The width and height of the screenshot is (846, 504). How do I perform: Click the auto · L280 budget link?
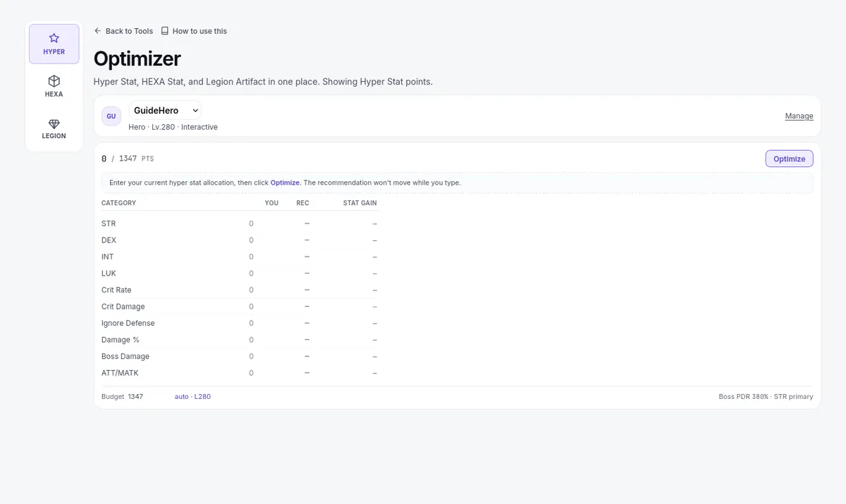(192, 397)
